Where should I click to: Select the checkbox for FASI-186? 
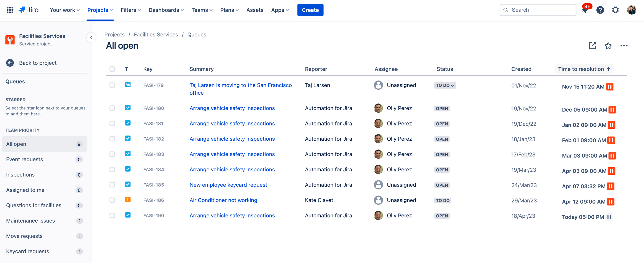pyautogui.click(x=112, y=200)
